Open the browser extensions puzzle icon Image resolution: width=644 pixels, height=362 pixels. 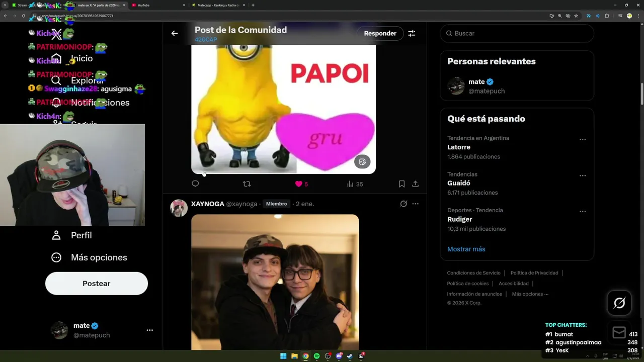coord(607,16)
